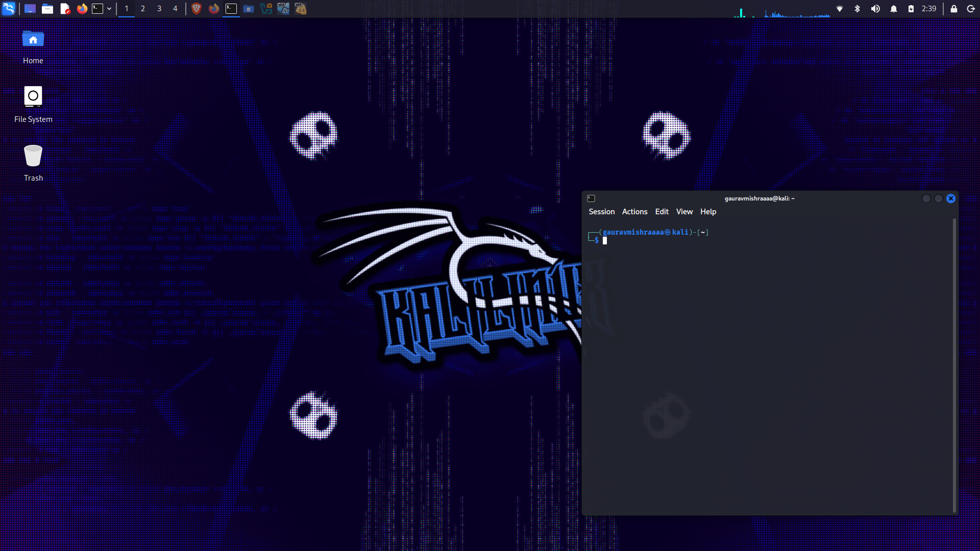
Task: Switch to workspace 3
Action: (x=159, y=9)
